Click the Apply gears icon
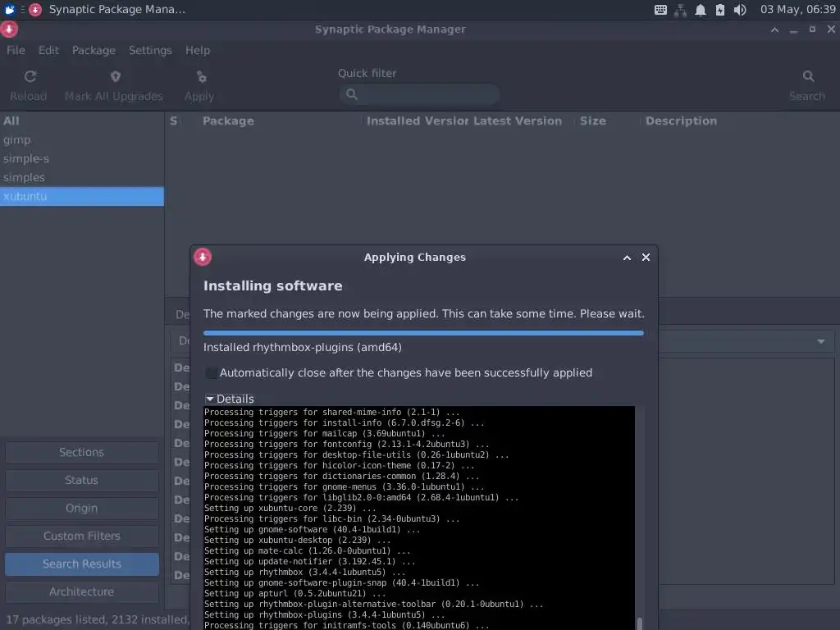The height and width of the screenshot is (630, 840). (202, 76)
